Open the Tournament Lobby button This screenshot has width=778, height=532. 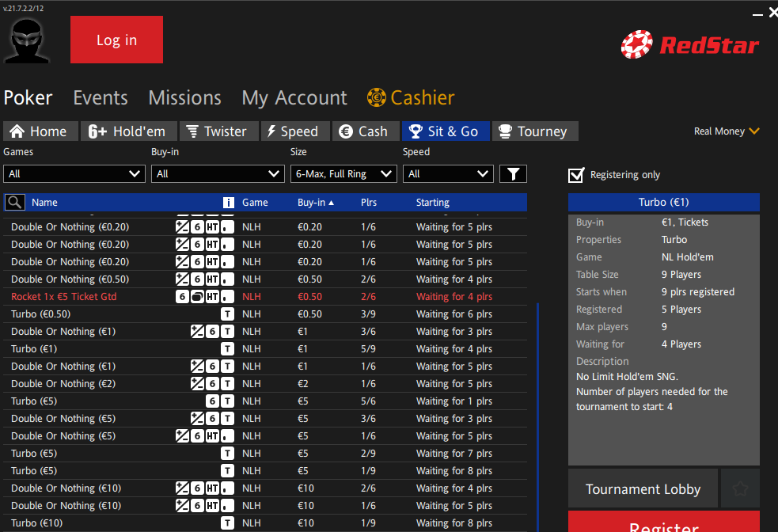pyautogui.click(x=643, y=488)
